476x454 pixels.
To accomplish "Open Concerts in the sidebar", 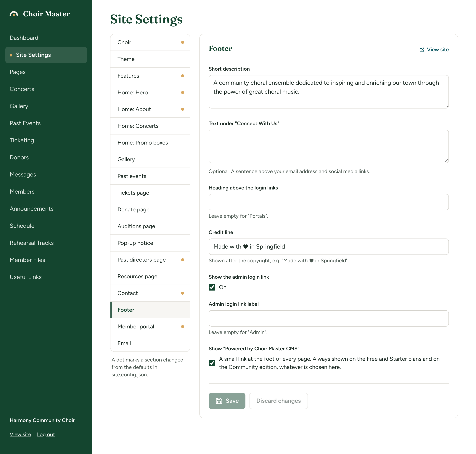I will (46, 89).
